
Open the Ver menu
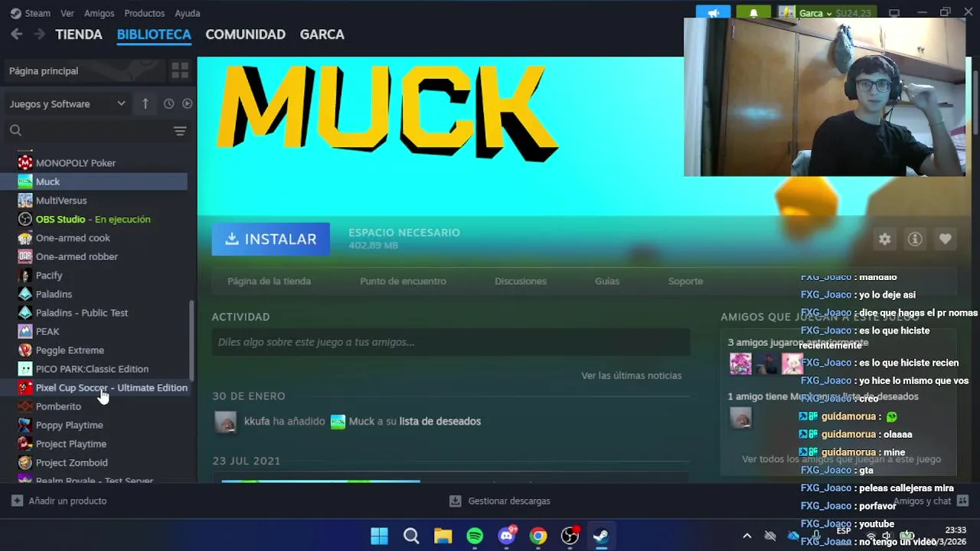point(67,13)
